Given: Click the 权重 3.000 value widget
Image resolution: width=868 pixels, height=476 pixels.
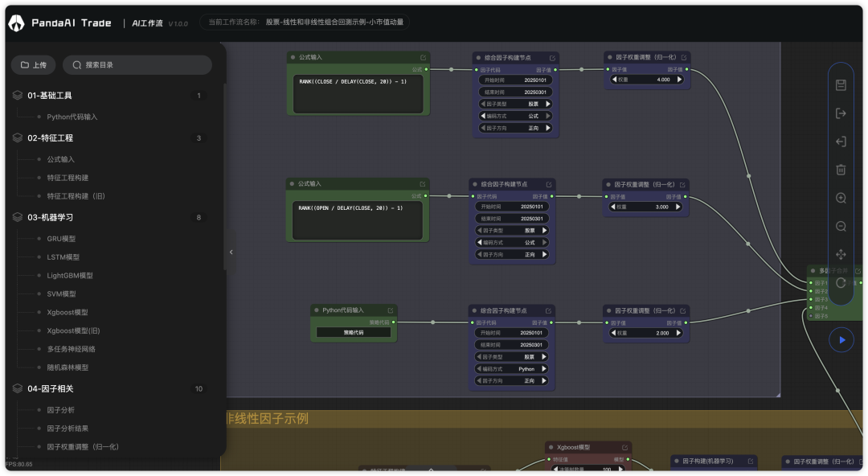Looking at the screenshot, I should (645, 207).
